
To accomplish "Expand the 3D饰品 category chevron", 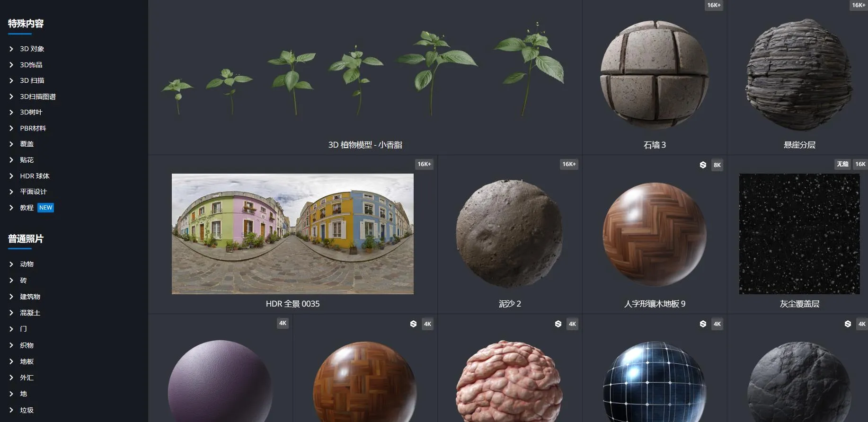I will point(11,65).
